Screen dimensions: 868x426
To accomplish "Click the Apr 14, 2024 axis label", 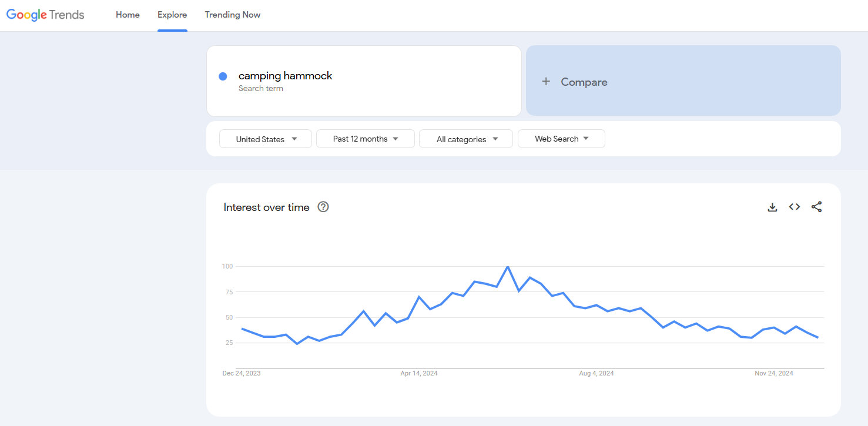I will [419, 373].
